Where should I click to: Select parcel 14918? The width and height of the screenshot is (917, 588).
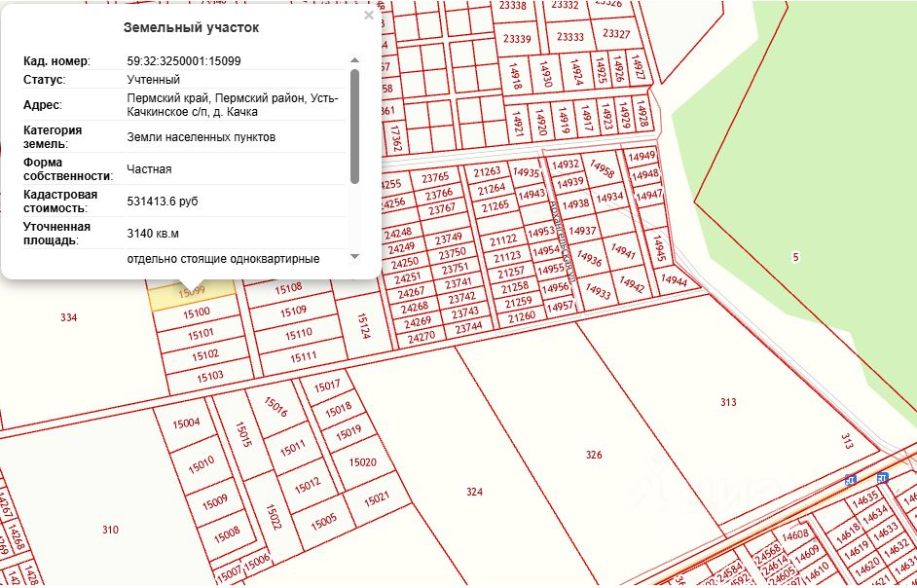pos(515,76)
